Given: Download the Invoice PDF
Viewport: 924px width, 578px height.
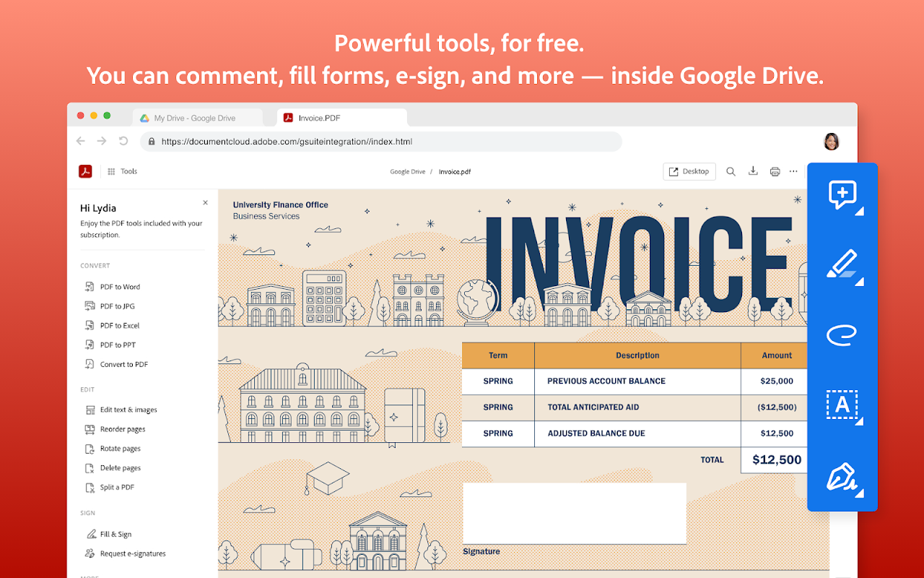Looking at the screenshot, I should click(x=753, y=171).
